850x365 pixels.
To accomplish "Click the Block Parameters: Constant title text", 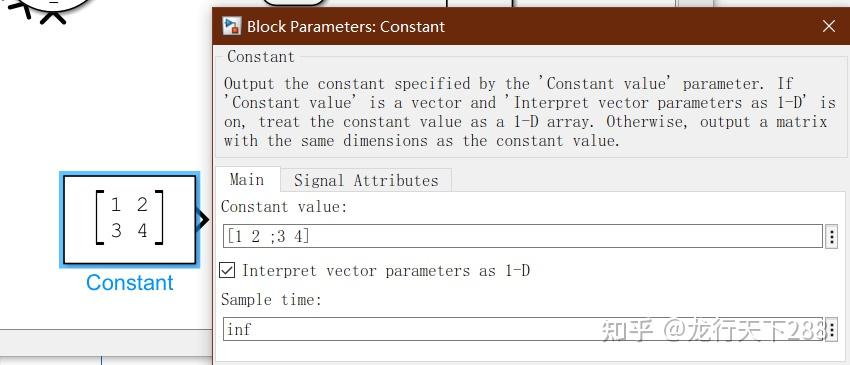I will tap(346, 27).
